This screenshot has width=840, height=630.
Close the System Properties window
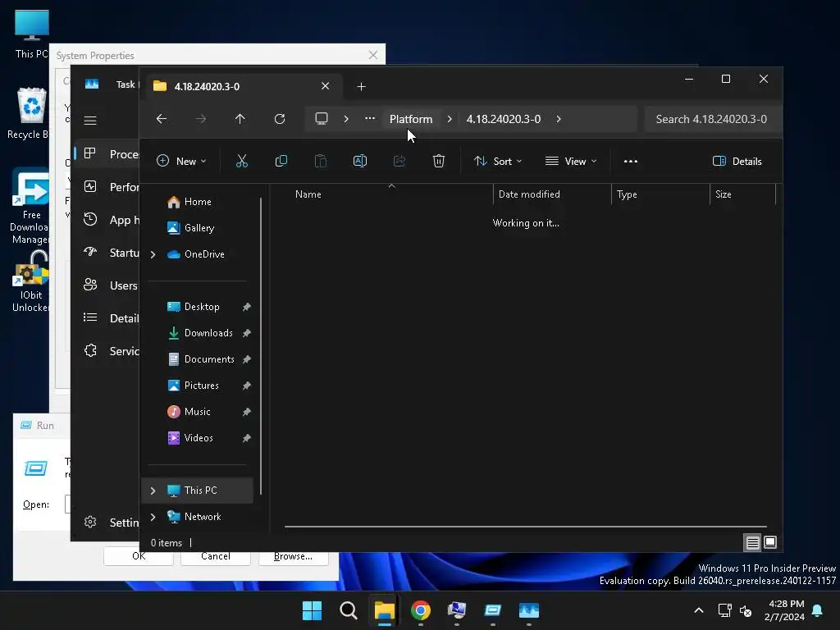click(373, 55)
